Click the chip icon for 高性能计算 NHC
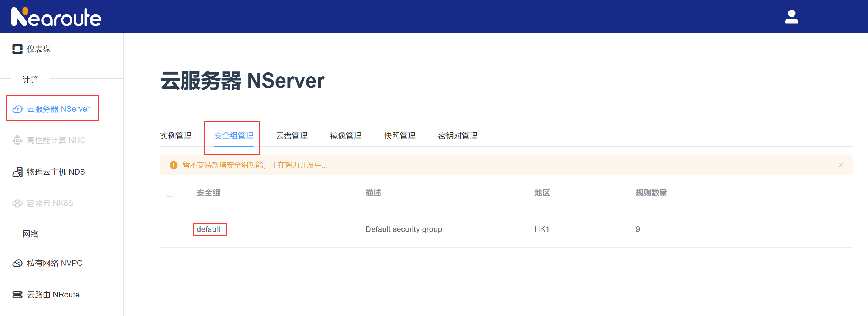This screenshot has height=316, width=868. 17,140
